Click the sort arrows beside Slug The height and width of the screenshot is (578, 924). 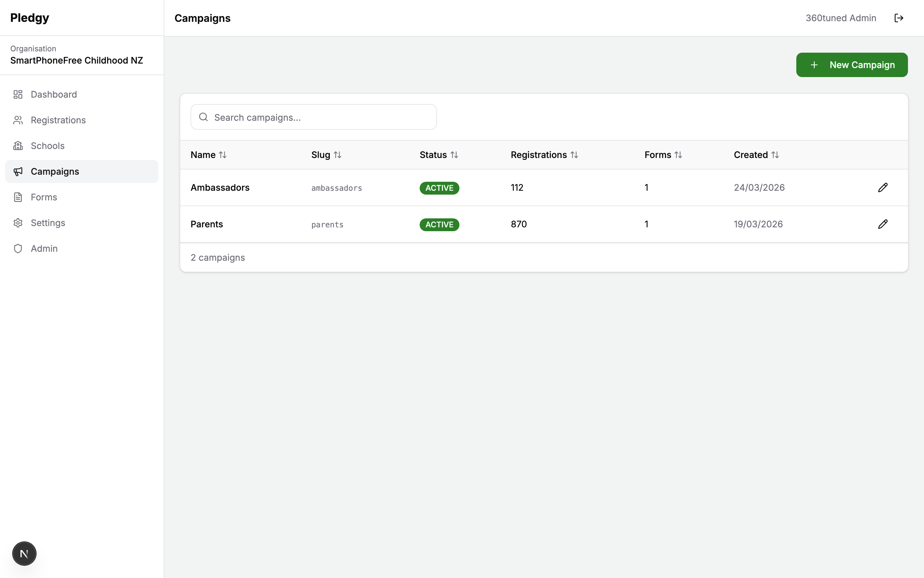tap(338, 155)
